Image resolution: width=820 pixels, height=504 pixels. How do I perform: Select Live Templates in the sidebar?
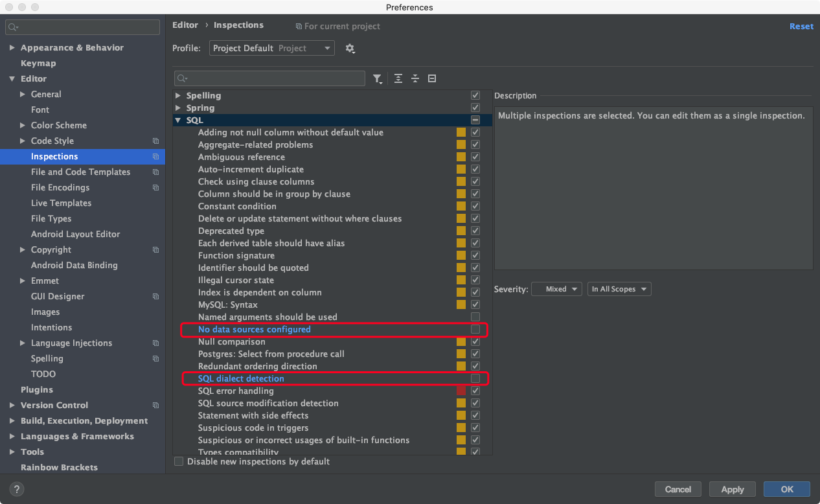(61, 203)
